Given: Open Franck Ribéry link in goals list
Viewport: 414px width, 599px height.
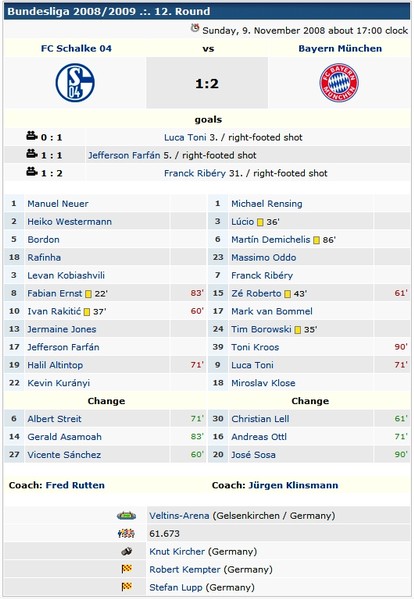Looking at the screenshot, I should pyautogui.click(x=195, y=173).
